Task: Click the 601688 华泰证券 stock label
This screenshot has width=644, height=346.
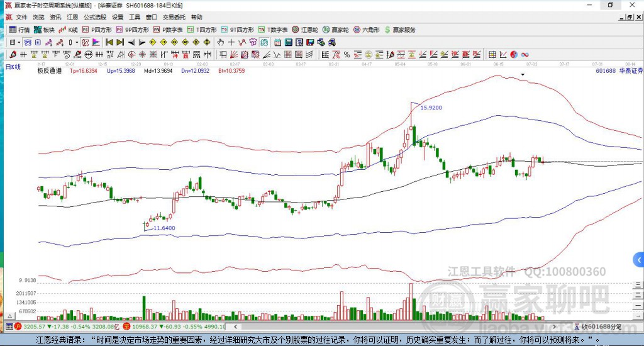Action: (x=619, y=70)
